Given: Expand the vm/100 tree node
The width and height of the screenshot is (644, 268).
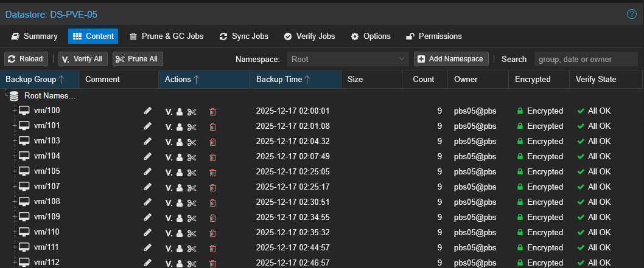Looking at the screenshot, I should (15, 111).
